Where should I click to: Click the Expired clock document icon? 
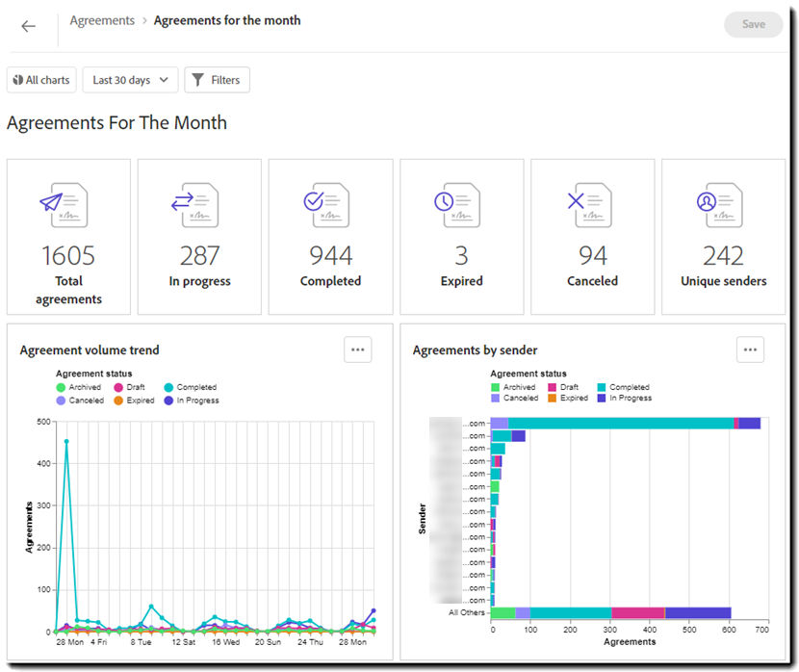point(457,205)
